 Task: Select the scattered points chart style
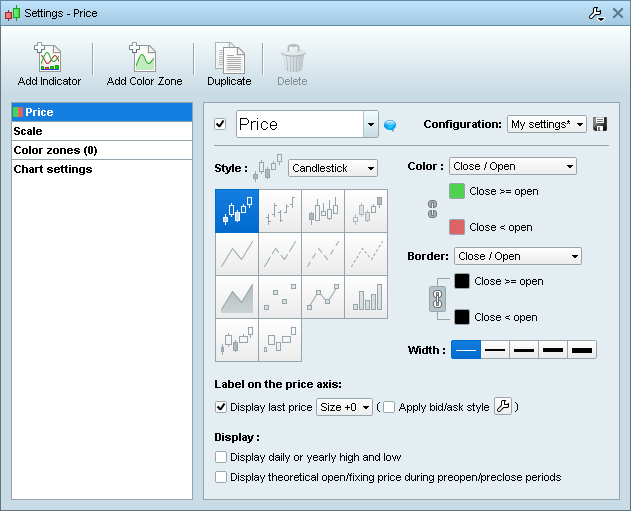[x=280, y=297]
